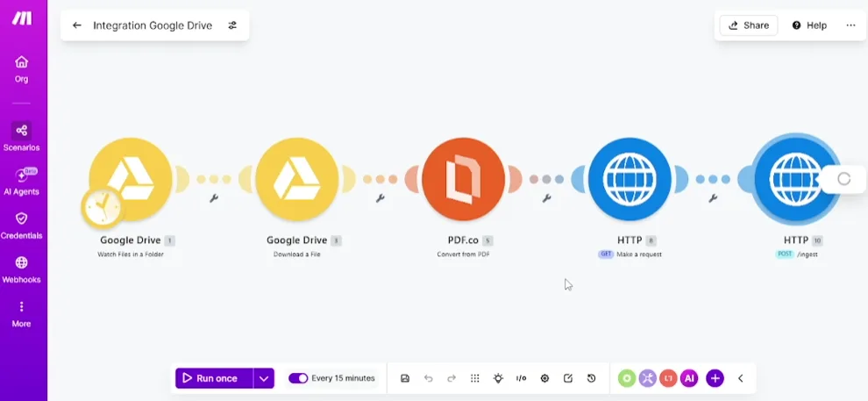Click wrench filter between Download a File and PDF.co

pos(381,198)
